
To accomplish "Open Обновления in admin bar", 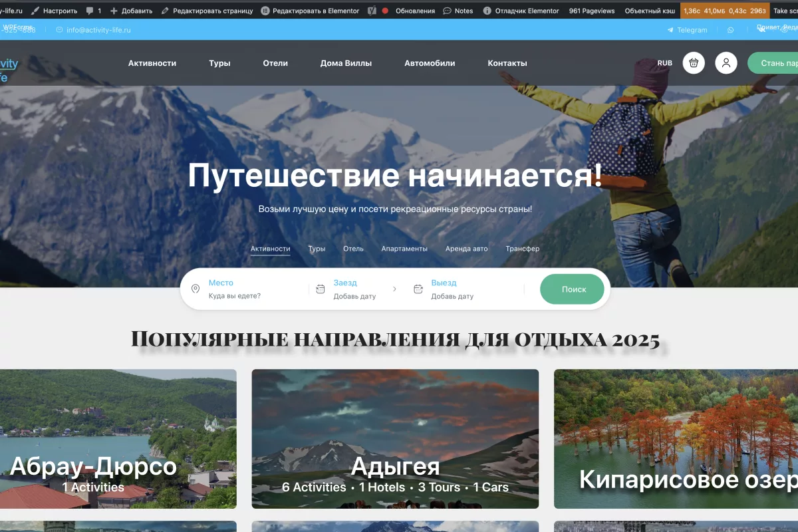I will pos(415,11).
